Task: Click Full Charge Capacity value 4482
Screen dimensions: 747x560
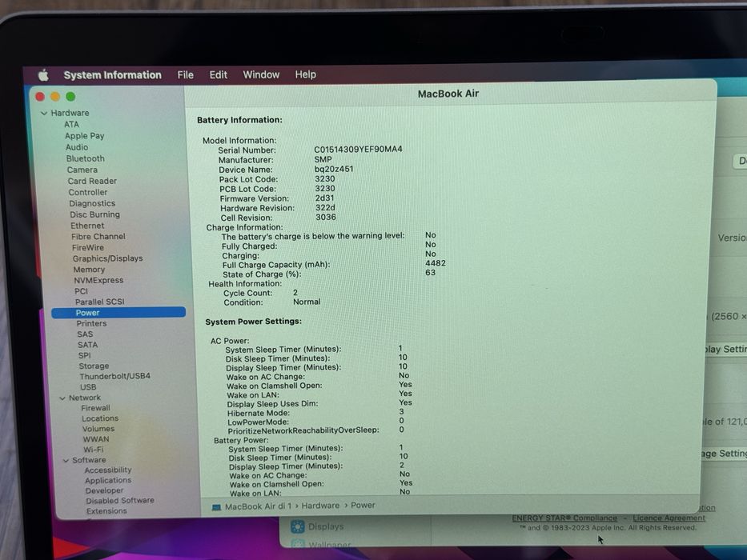Action: click(x=436, y=263)
